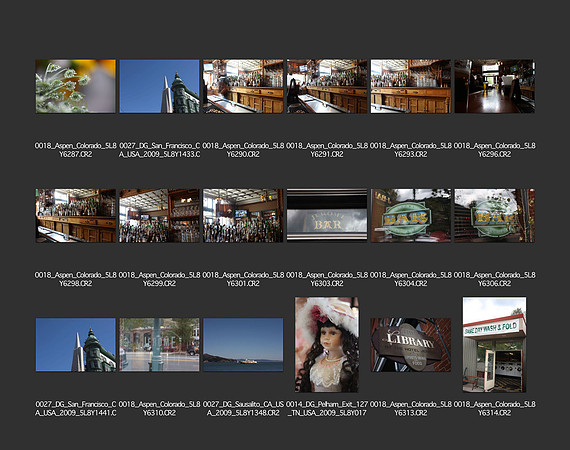This screenshot has height=450, width=570.
Task: Click filename ending Y6293.CR2
Action: click(x=411, y=150)
